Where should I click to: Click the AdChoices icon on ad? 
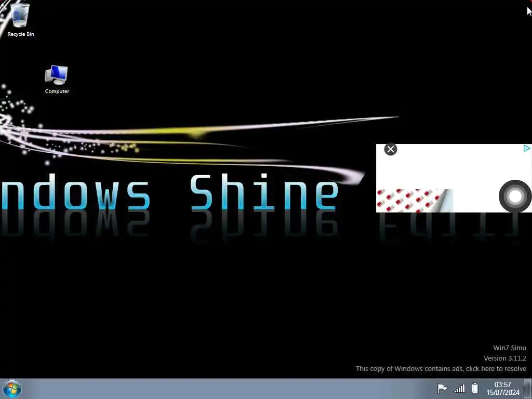pyautogui.click(x=527, y=148)
